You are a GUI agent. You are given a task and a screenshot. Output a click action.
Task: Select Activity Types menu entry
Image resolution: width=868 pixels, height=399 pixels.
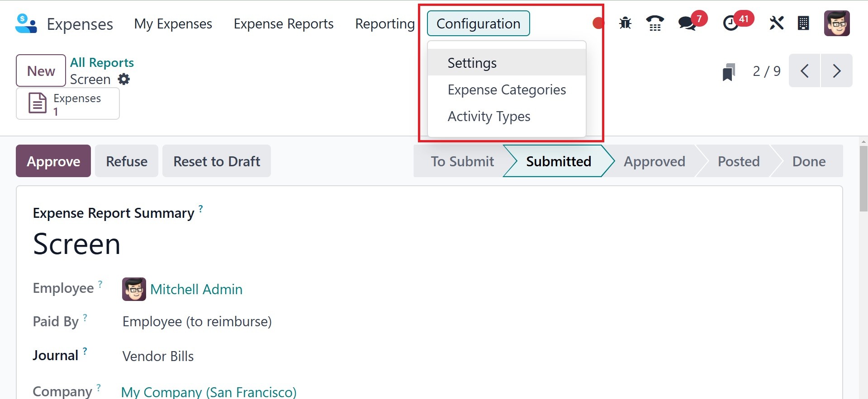click(x=489, y=116)
